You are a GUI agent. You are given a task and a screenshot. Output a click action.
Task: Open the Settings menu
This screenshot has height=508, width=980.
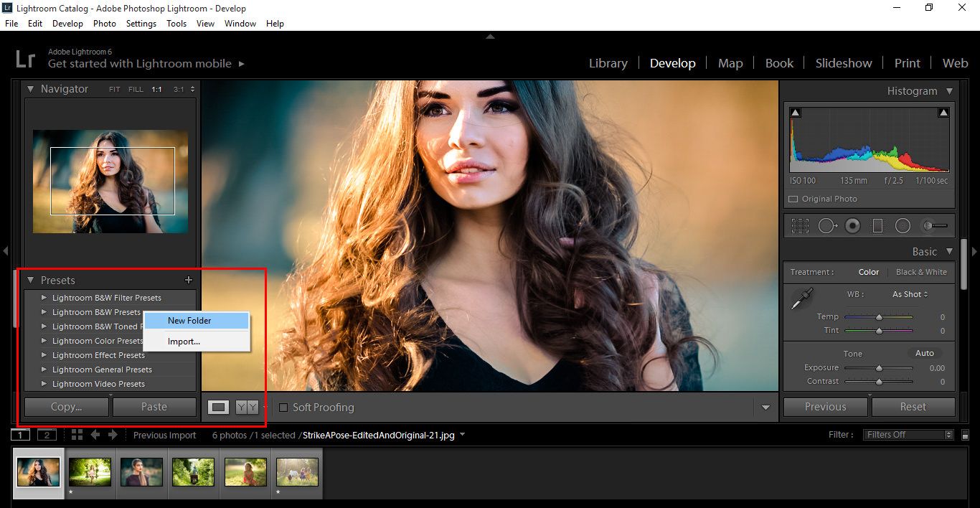(x=141, y=23)
